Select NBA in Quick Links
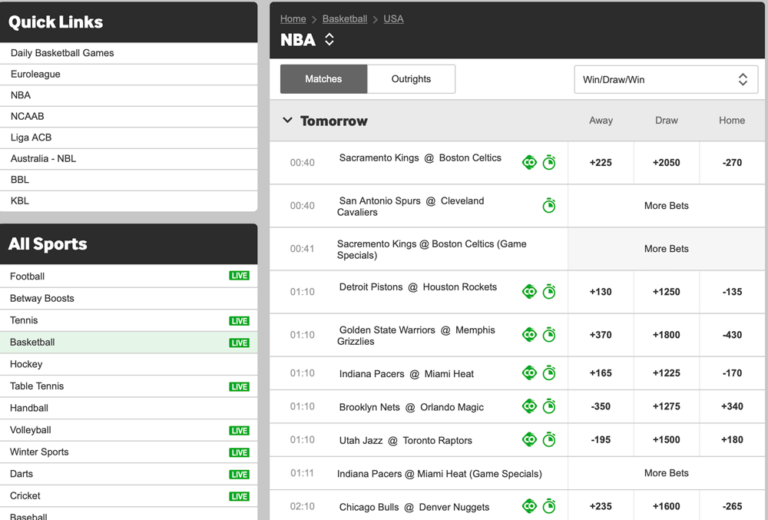Screen dimensions: 768x520 [128, 95]
